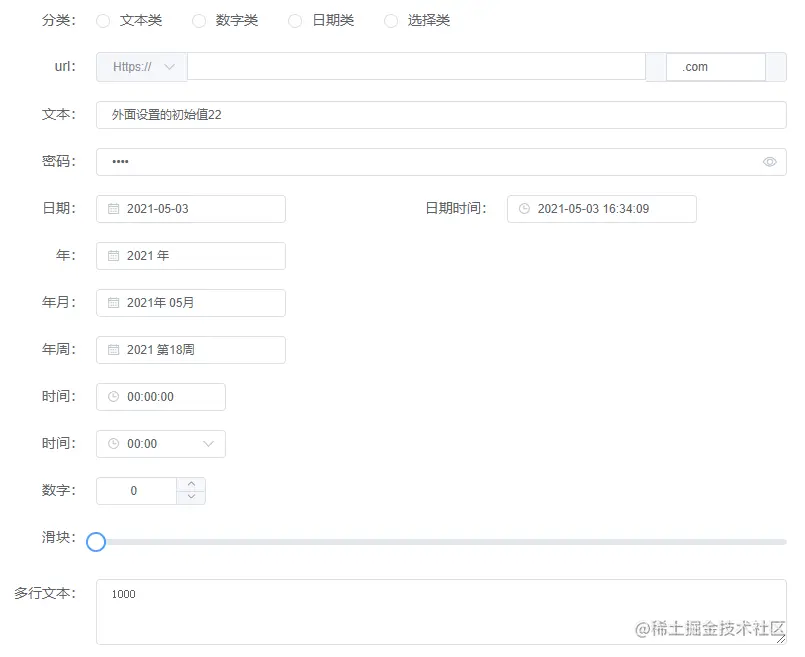Click the 选择类 label text
Screen dimensions: 805x657
(x=429, y=21)
